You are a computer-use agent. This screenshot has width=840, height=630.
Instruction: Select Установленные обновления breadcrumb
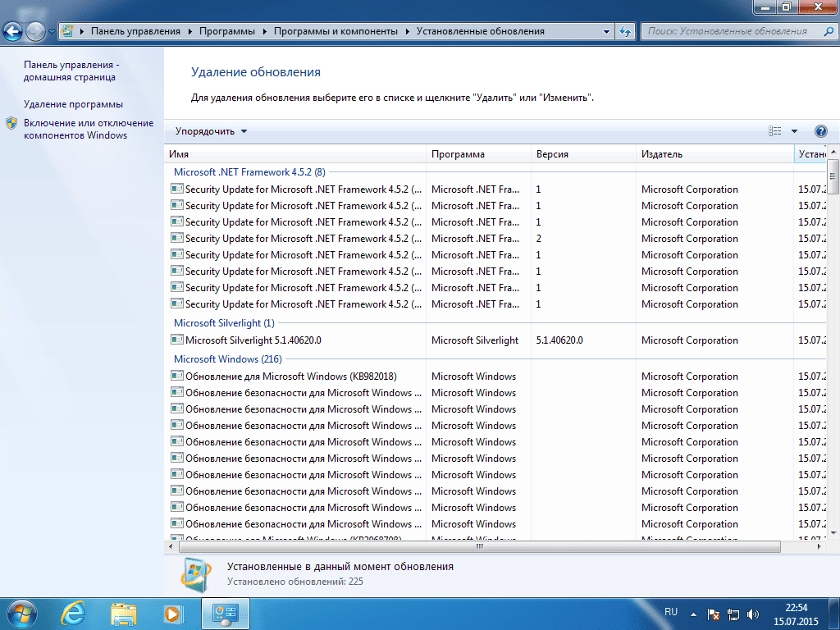481,31
